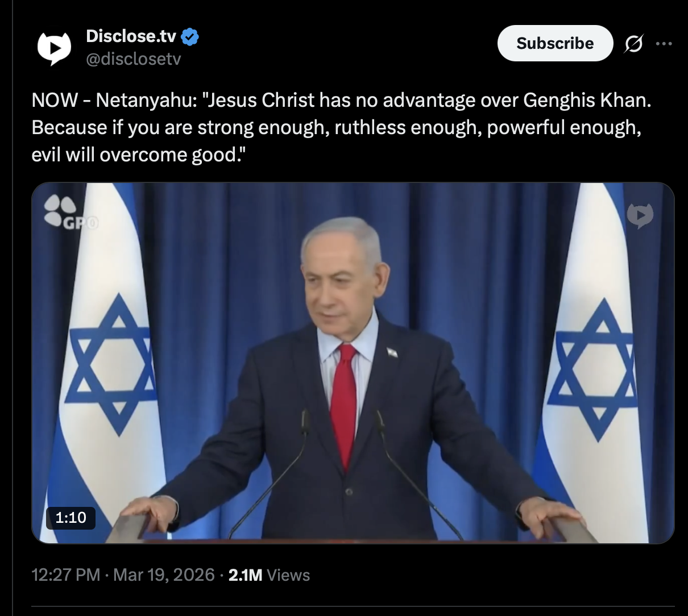Open the Disclose.tv profile avatar
Image resolution: width=688 pixels, height=616 pixels.
54,48
